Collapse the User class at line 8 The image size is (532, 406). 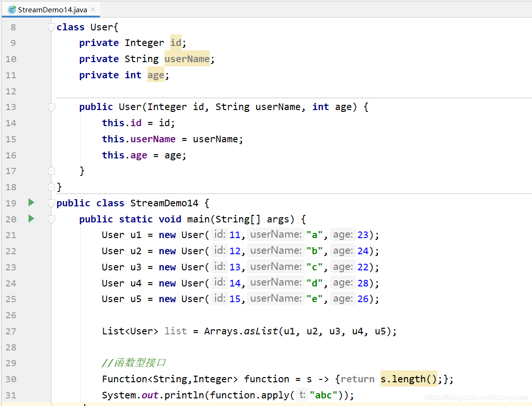[52, 28]
